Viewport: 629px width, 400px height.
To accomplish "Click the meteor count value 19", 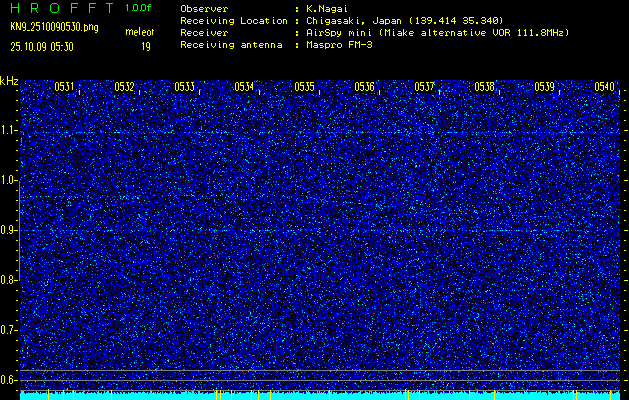I will (x=146, y=46).
